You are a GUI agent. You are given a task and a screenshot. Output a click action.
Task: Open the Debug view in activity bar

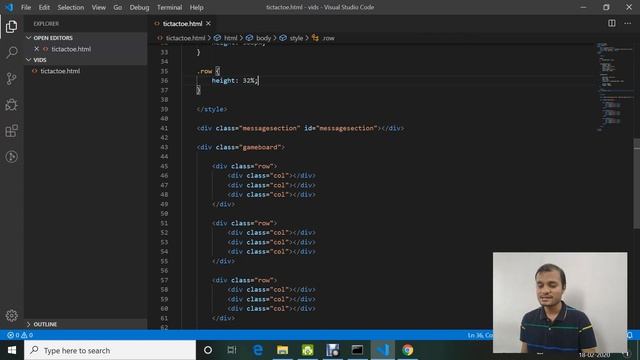coord(11,104)
